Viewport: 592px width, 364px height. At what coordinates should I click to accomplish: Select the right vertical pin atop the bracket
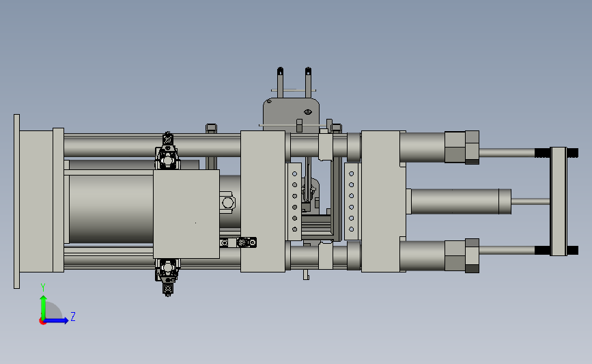(308, 83)
